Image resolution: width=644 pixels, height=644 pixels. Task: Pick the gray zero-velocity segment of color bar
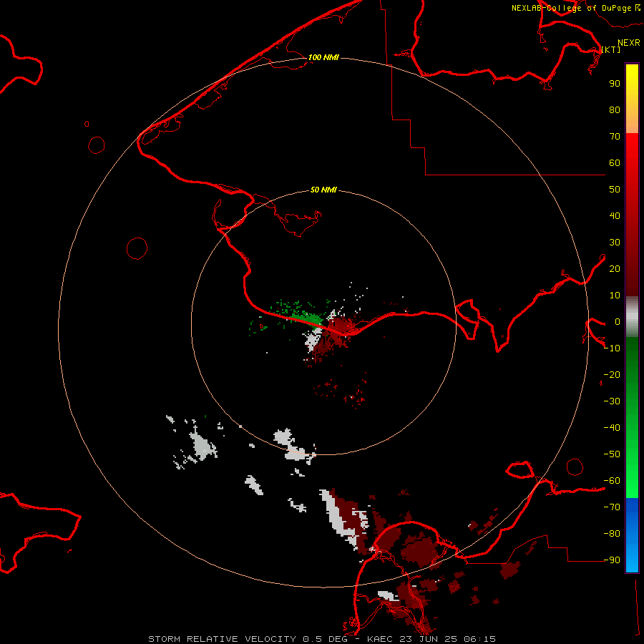pos(632,317)
